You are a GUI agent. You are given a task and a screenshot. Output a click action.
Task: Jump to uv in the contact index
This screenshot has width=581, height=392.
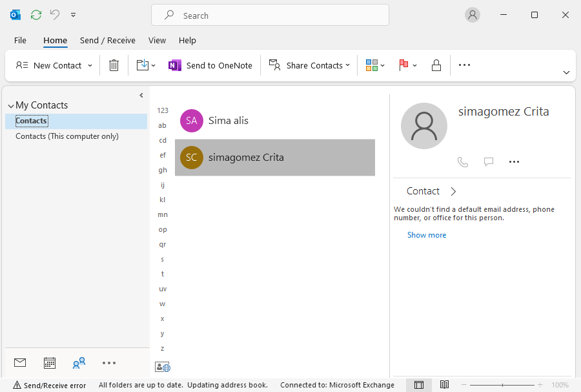coord(163,289)
